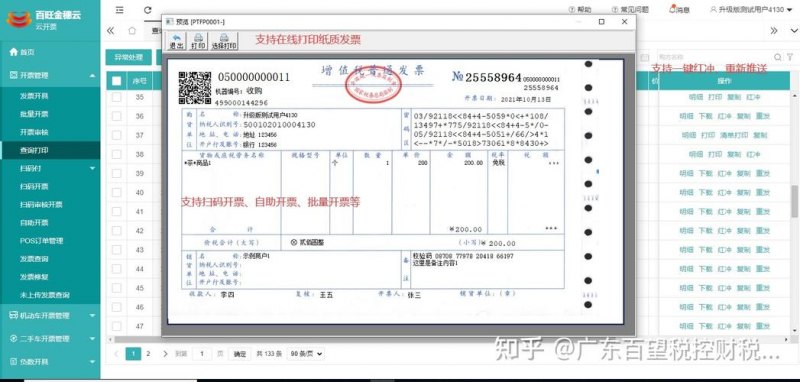
Task: Click the 清单打印 link in operations column
Action: [x=734, y=135]
